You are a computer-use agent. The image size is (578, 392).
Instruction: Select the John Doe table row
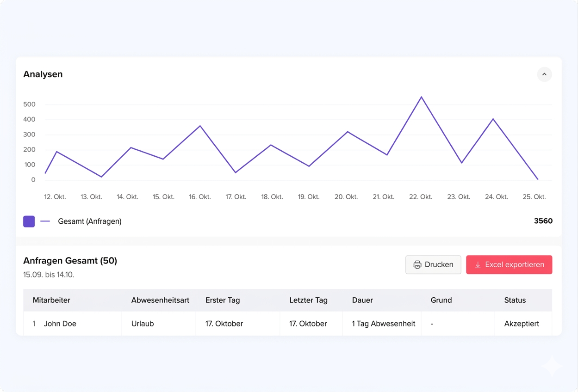(x=60, y=324)
